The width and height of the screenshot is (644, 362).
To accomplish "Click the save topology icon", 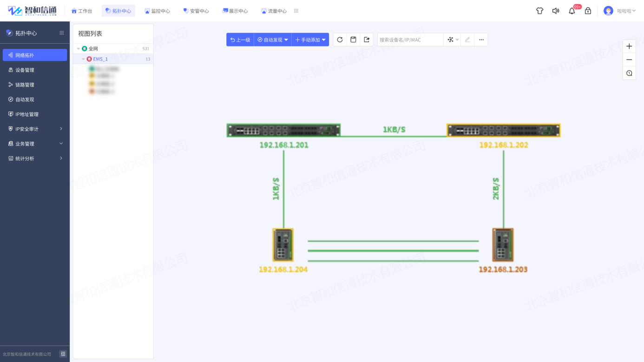I will point(353,40).
